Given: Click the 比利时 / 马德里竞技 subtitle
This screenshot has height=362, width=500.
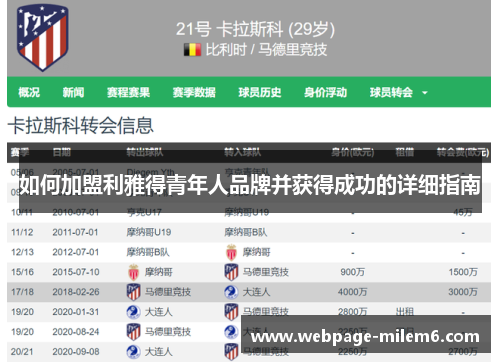Looking at the screenshot, I should tap(266, 50).
